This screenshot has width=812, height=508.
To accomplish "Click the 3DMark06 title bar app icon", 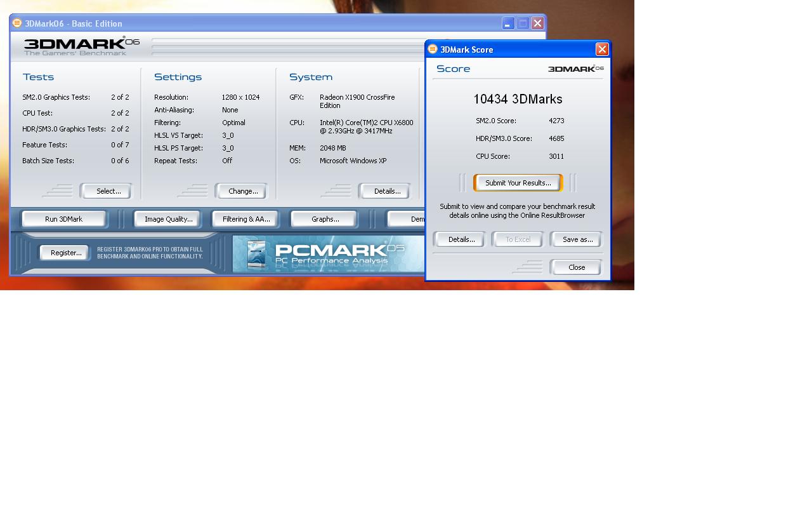I will [x=17, y=23].
